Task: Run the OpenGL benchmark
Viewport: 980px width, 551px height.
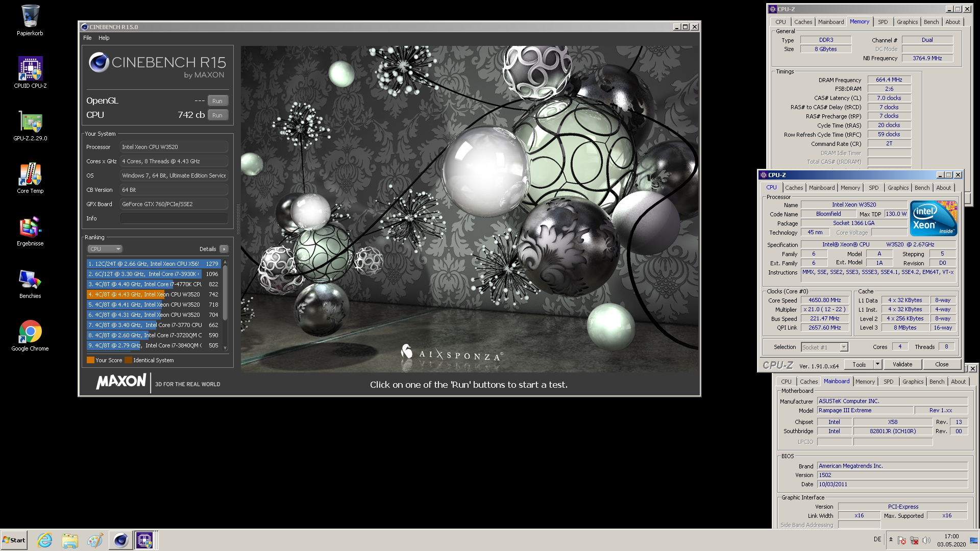Action: click(217, 101)
